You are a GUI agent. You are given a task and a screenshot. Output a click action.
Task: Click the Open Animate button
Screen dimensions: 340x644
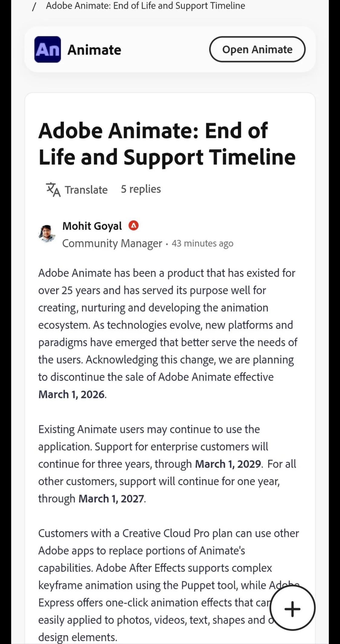click(257, 49)
